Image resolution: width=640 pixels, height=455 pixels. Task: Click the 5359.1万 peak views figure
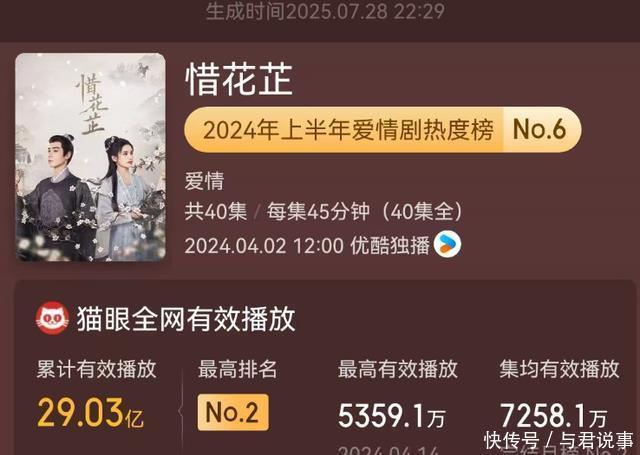(391, 415)
